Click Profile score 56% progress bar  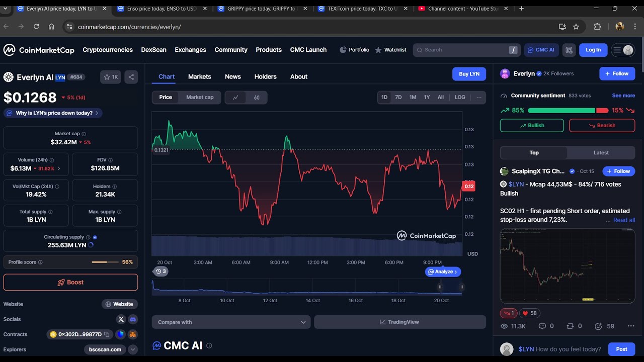106,262
